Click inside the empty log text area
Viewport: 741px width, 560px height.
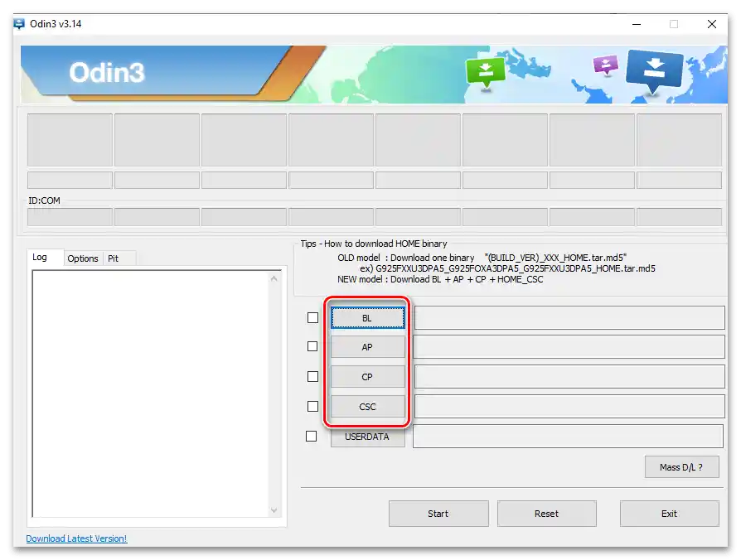pos(151,394)
